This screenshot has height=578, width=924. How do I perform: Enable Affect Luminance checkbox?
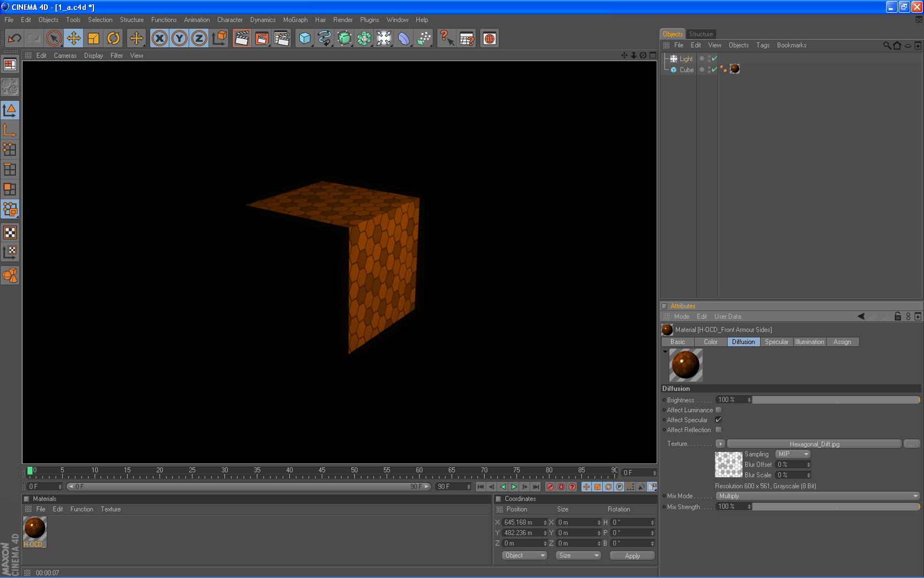(x=718, y=410)
